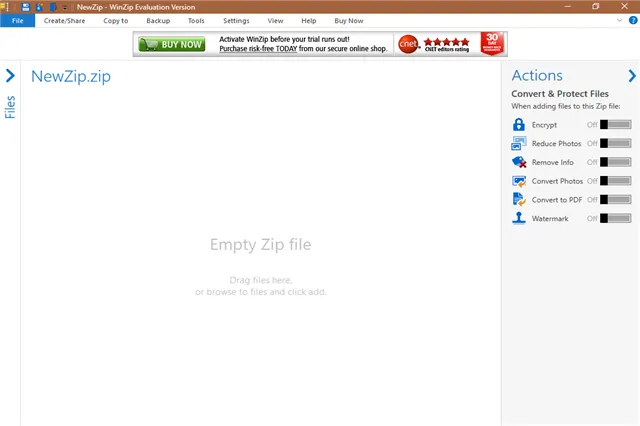The width and height of the screenshot is (640, 426).
Task: Open the Copy to tab
Action: pyautogui.click(x=116, y=21)
